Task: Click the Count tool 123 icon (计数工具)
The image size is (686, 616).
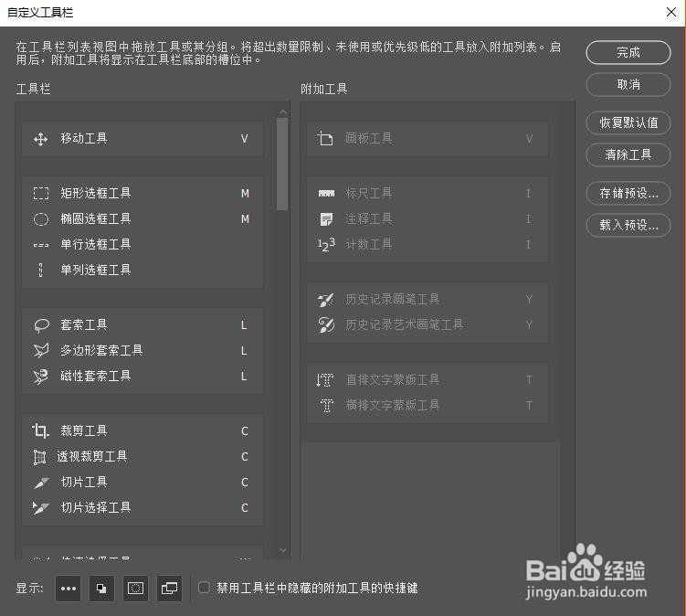Action: 326,244
